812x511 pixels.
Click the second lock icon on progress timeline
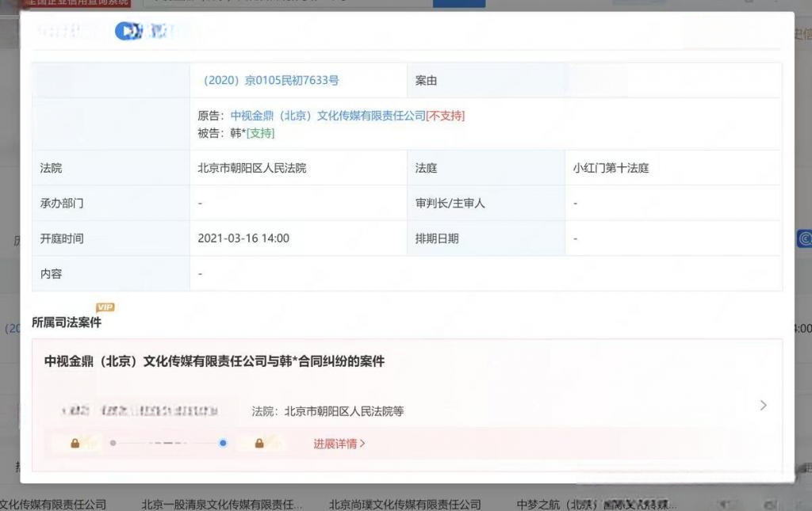tap(259, 443)
